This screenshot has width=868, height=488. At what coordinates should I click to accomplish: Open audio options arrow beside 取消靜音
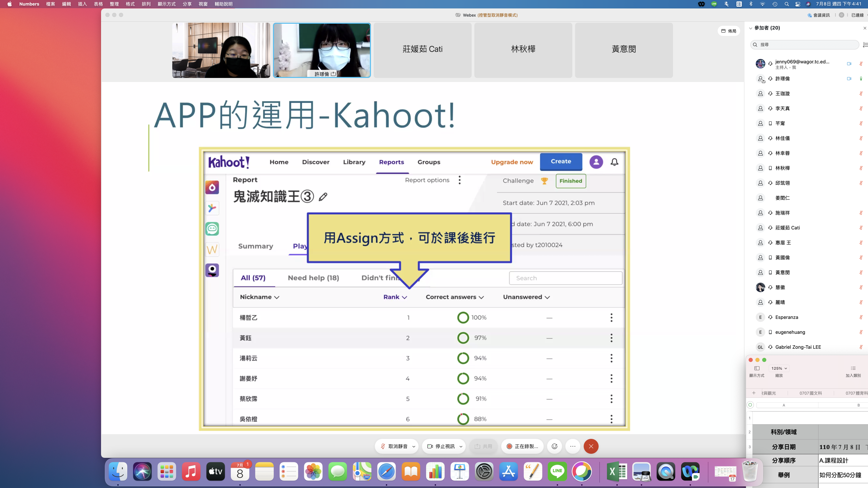[x=414, y=447]
